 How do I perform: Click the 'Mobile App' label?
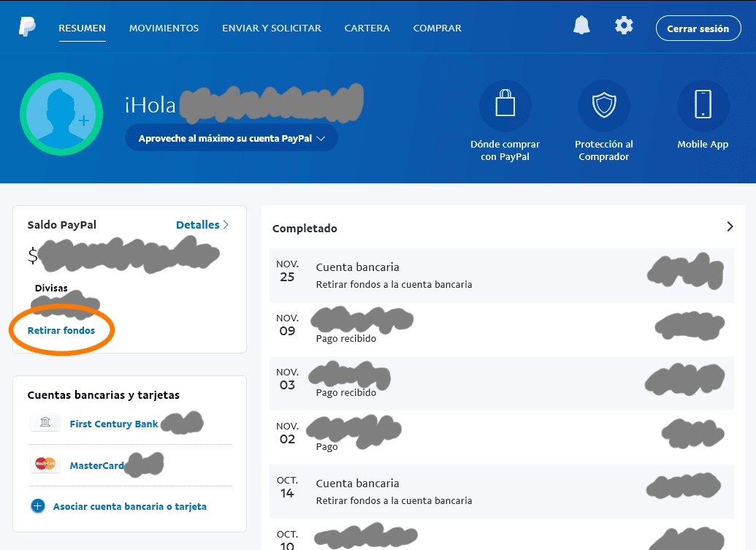(703, 144)
